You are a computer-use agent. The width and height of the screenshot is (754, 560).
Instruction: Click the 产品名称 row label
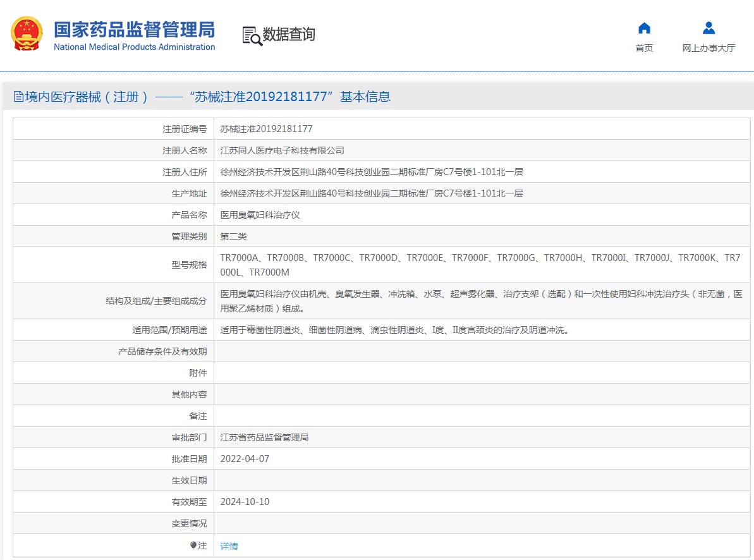point(189,215)
